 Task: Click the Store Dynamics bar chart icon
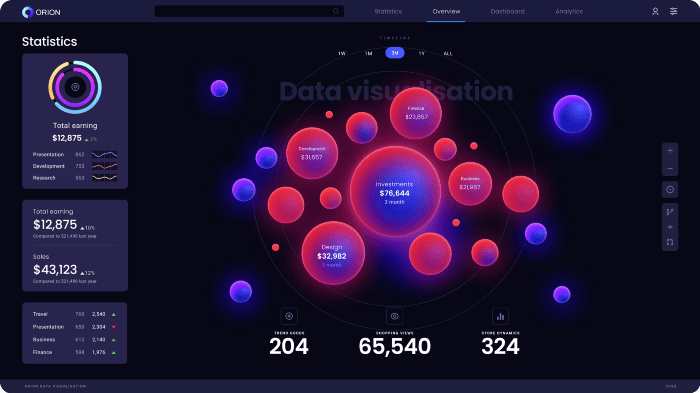[500, 316]
